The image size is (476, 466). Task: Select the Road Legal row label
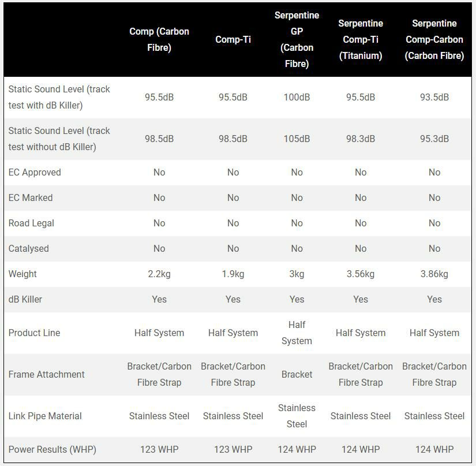point(31,223)
